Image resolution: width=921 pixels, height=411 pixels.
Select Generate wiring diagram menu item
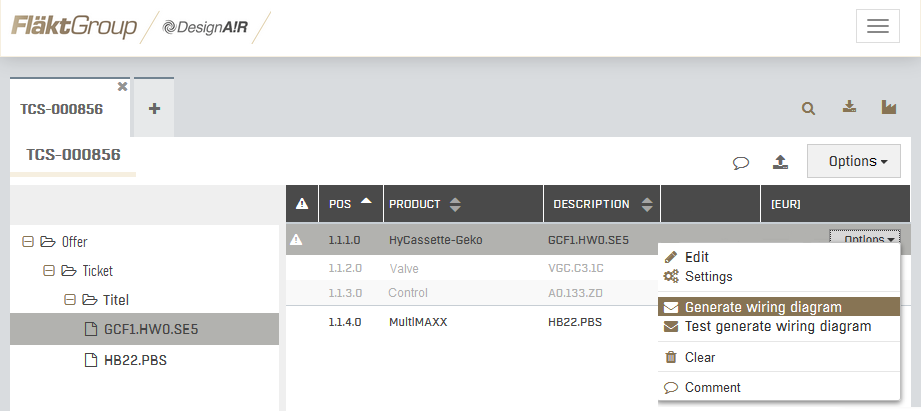tap(762, 307)
